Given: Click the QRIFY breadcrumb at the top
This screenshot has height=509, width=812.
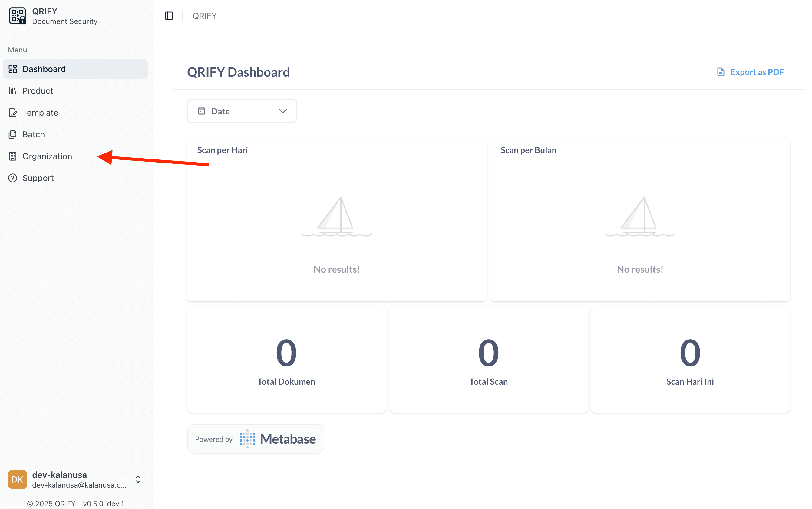Looking at the screenshot, I should click(204, 15).
